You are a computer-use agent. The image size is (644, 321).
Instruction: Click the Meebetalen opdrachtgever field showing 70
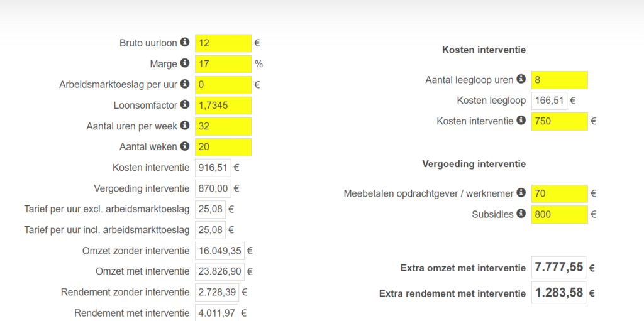pyautogui.click(x=559, y=193)
